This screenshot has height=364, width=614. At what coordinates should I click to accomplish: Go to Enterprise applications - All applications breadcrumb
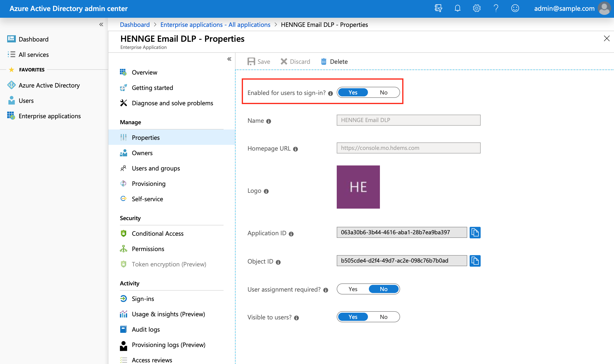pyautogui.click(x=215, y=24)
